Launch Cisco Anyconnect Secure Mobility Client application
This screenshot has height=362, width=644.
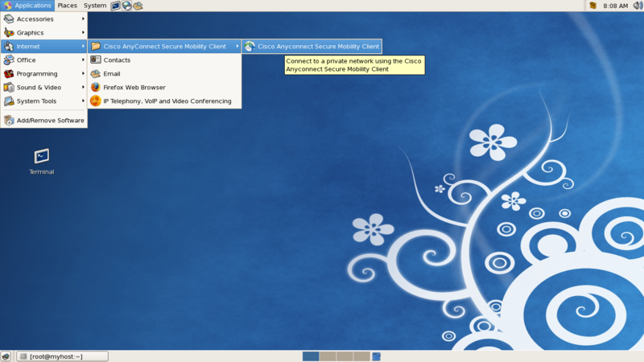coord(312,47)
